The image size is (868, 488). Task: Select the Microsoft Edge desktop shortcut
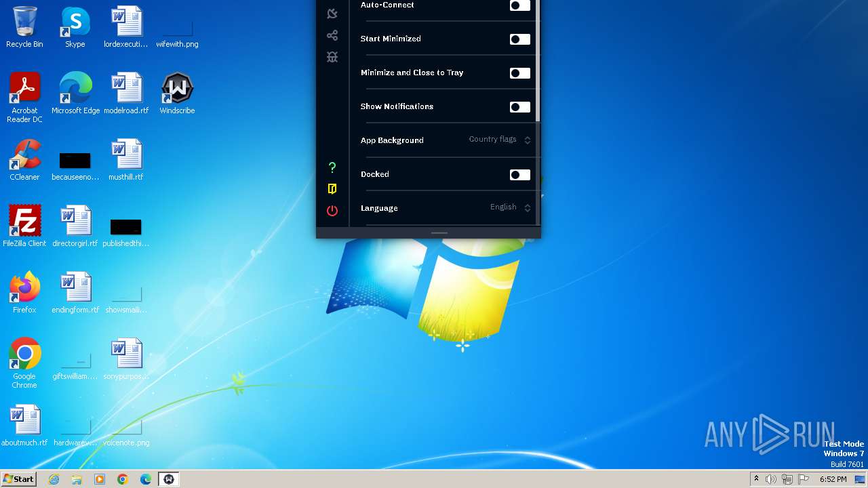tap(75, 94)
